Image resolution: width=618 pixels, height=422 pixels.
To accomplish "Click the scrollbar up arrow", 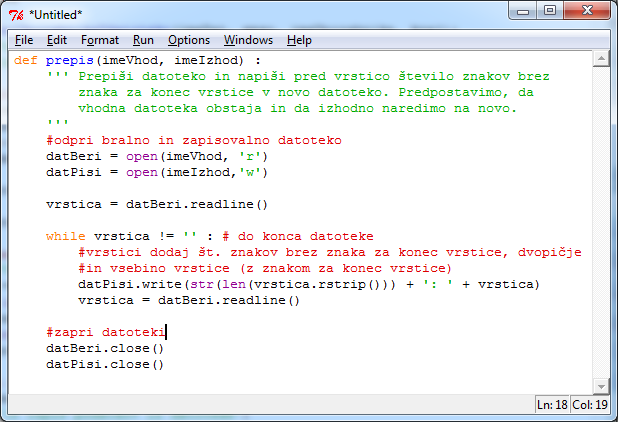I will (601, 59).
